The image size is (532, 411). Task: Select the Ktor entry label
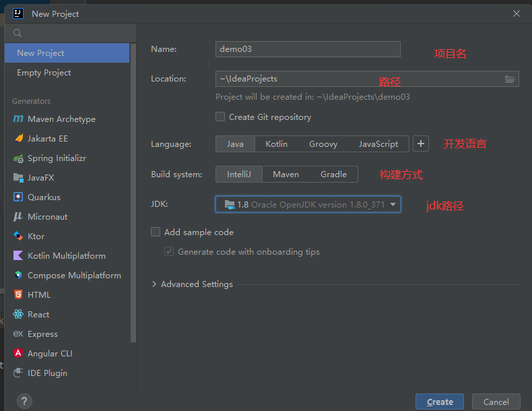point(36,236)
